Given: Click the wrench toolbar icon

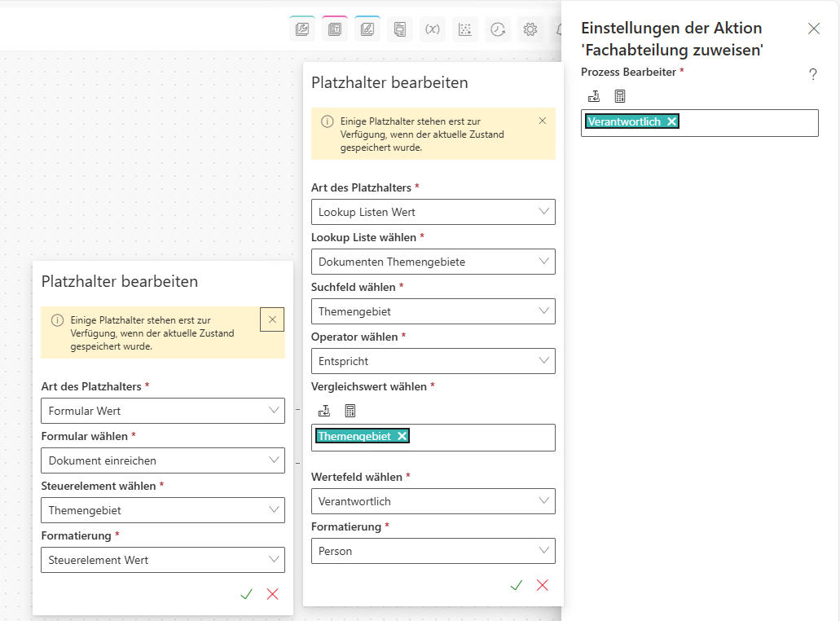Looking at the screenshot, I should point(302,29).
